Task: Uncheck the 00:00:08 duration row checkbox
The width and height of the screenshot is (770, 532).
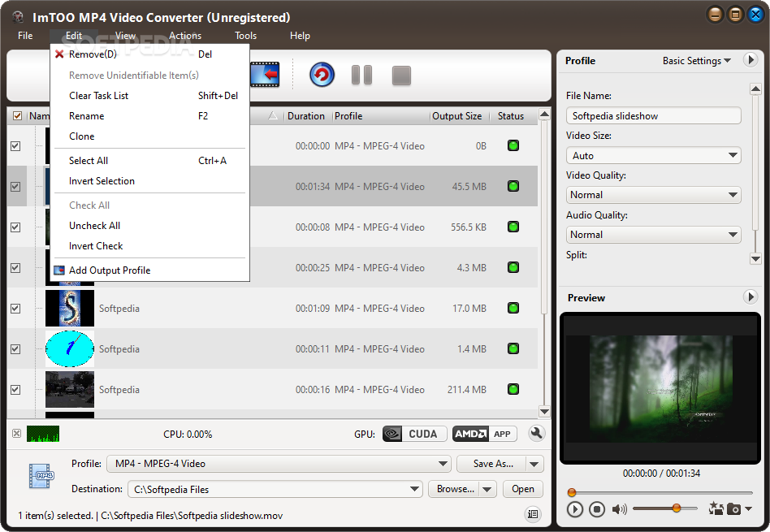Action: (15, 227)
